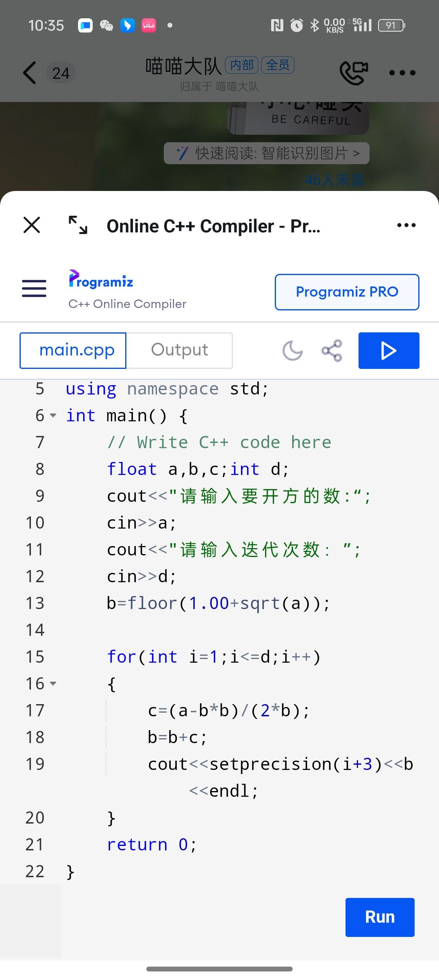Open the web panel more options menu
The image size is (439, 980).
406,225
